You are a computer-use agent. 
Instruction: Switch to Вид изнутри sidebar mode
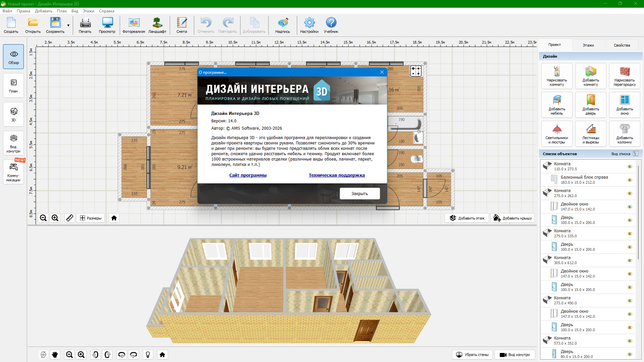pyautogui.click(x=13, y=143)
